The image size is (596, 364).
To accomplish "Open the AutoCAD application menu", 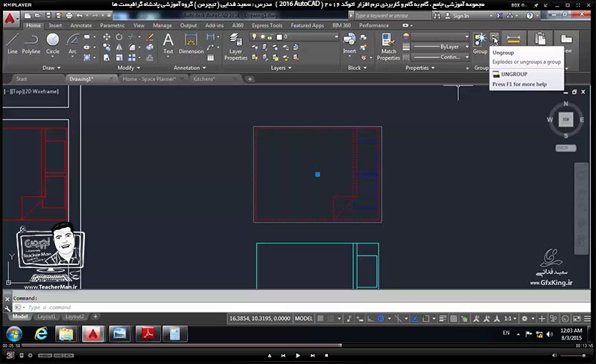I will click(x=10, y=19).
